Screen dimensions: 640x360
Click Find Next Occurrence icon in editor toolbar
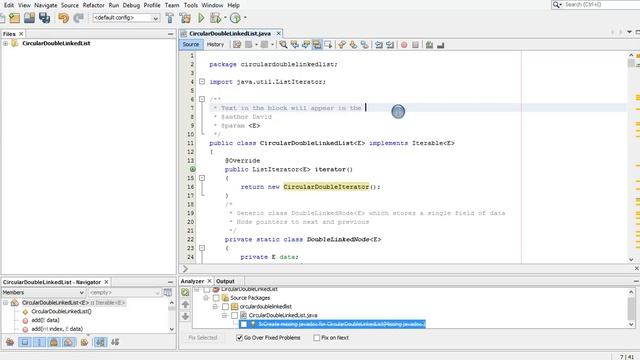click(305, 44)
